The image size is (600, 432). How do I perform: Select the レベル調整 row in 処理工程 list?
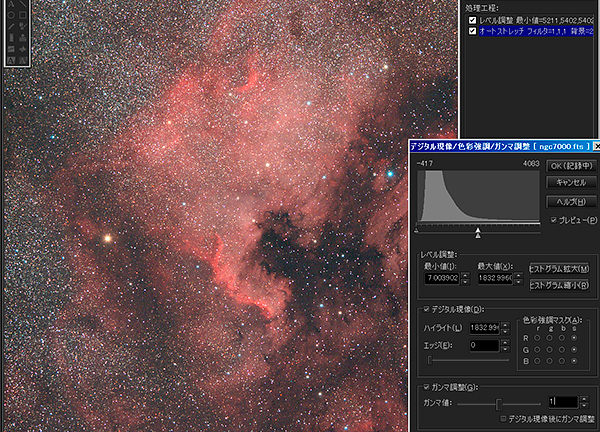(x=536, y=20)
